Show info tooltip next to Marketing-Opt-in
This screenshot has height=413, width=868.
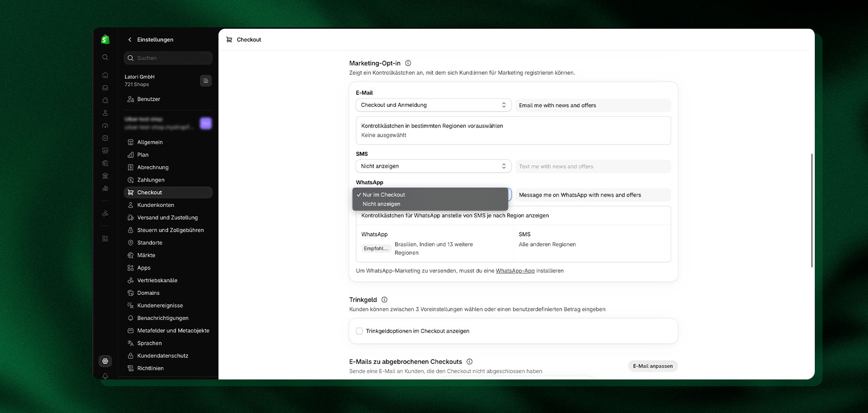pos(408,63)
